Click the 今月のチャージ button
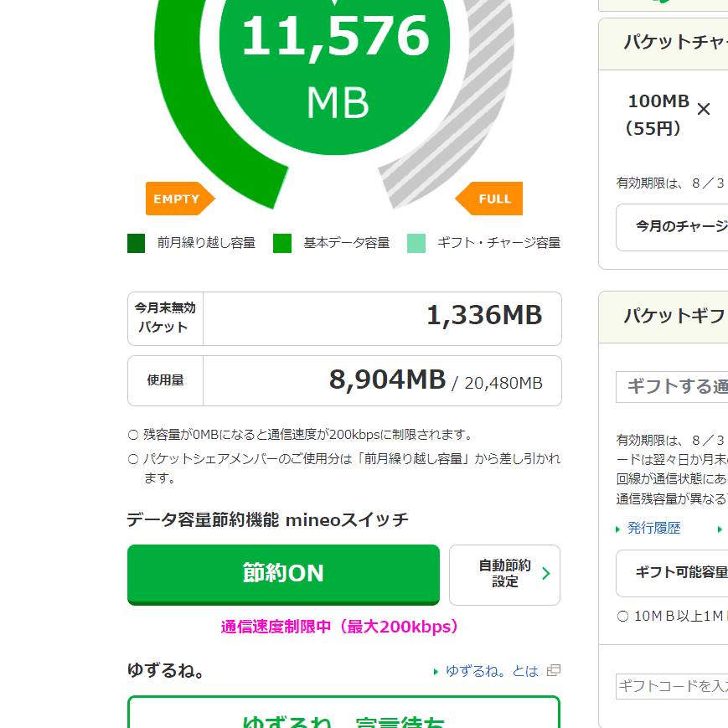The height and width of the screenshot is (728, 728). pyautogui.click(x=672, y=227)
